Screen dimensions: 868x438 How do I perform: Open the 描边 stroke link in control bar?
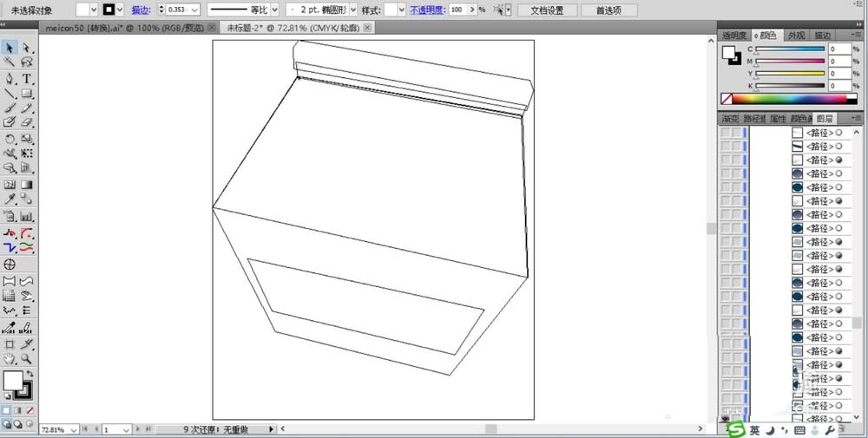[x=141, y=10]
